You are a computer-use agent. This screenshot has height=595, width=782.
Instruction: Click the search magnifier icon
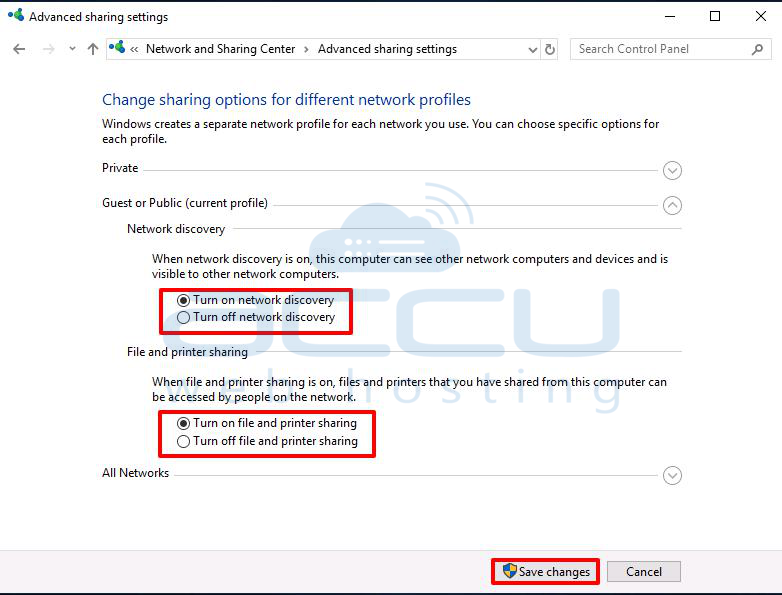click(757, 49)
